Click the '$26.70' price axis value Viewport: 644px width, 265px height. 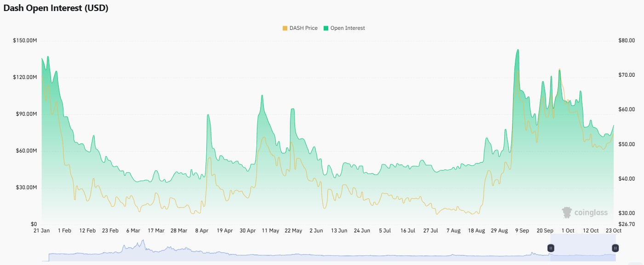coord(626,224)
